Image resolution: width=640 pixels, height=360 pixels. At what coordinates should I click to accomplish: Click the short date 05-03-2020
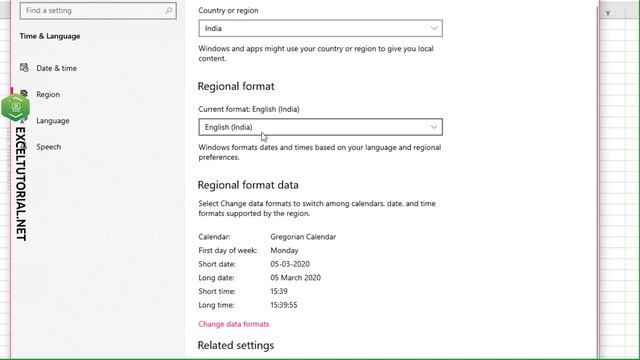[x=290, y=264]
